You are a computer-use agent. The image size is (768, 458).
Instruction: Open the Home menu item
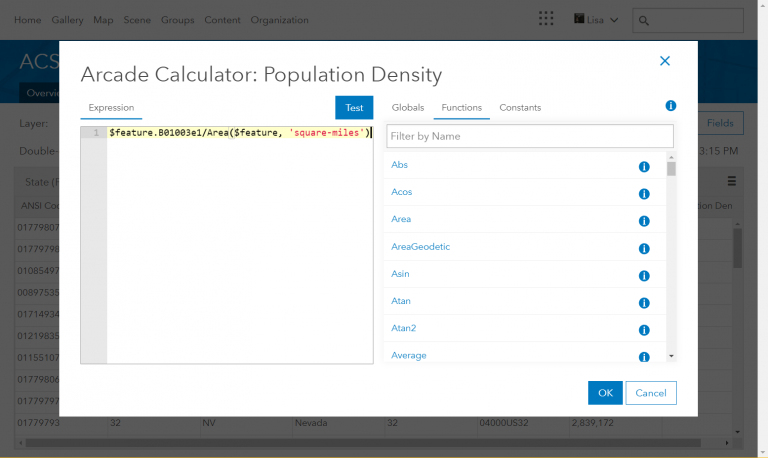point(27,20)
